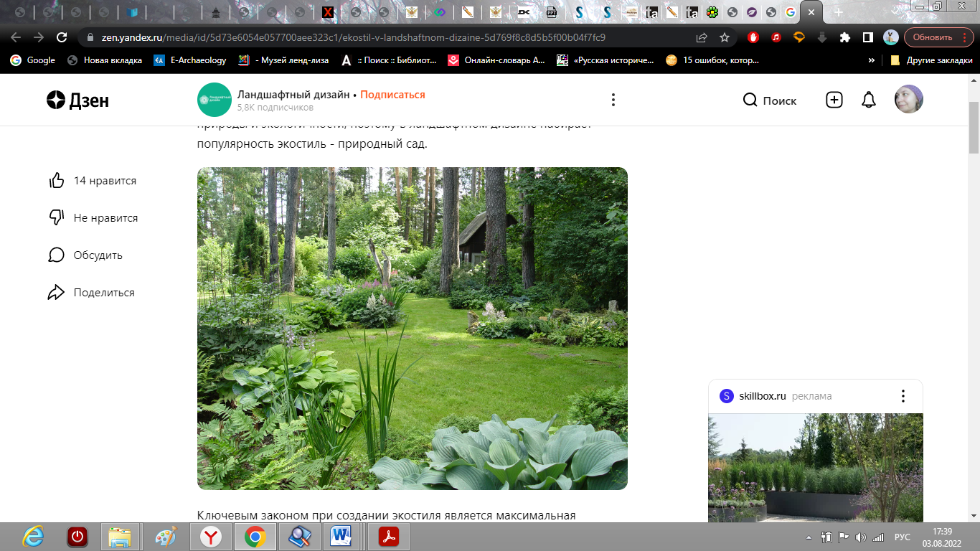Image resolution: width=980 pixels, height=551 pixels.
Task: Open the Поиск :: Библиот... bookmark
Action: 389,60
